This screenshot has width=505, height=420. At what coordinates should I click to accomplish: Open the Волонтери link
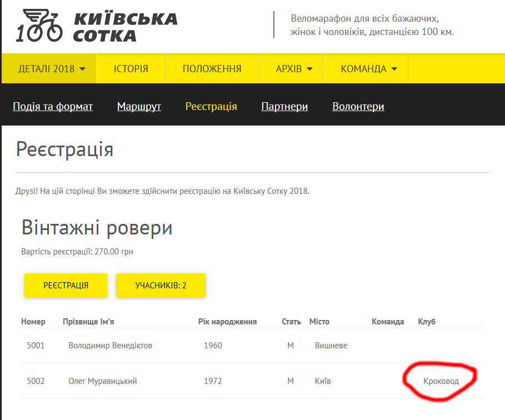358,106
